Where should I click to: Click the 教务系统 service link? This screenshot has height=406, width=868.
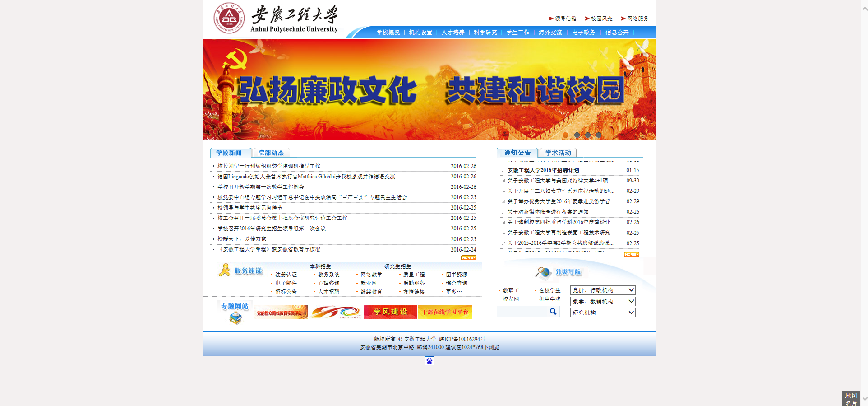[328, 275]
